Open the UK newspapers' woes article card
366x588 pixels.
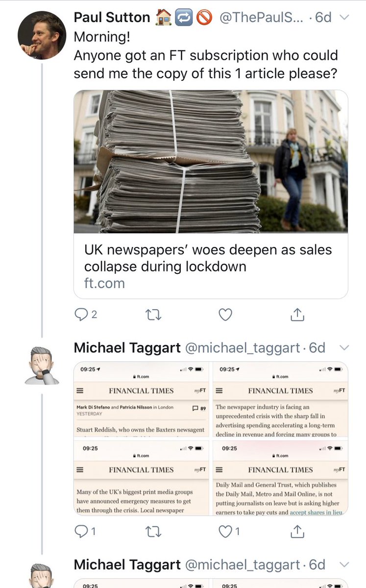[211, 194]
